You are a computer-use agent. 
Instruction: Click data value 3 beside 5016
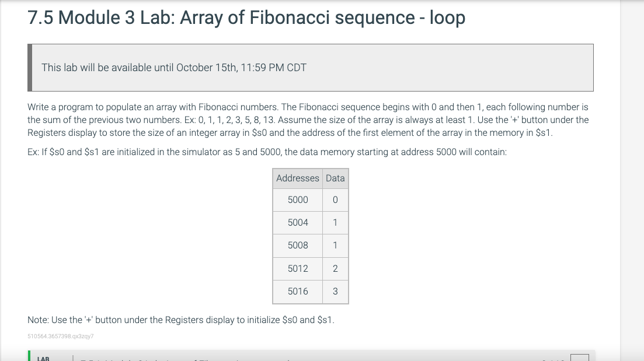(x=335, y=292)
